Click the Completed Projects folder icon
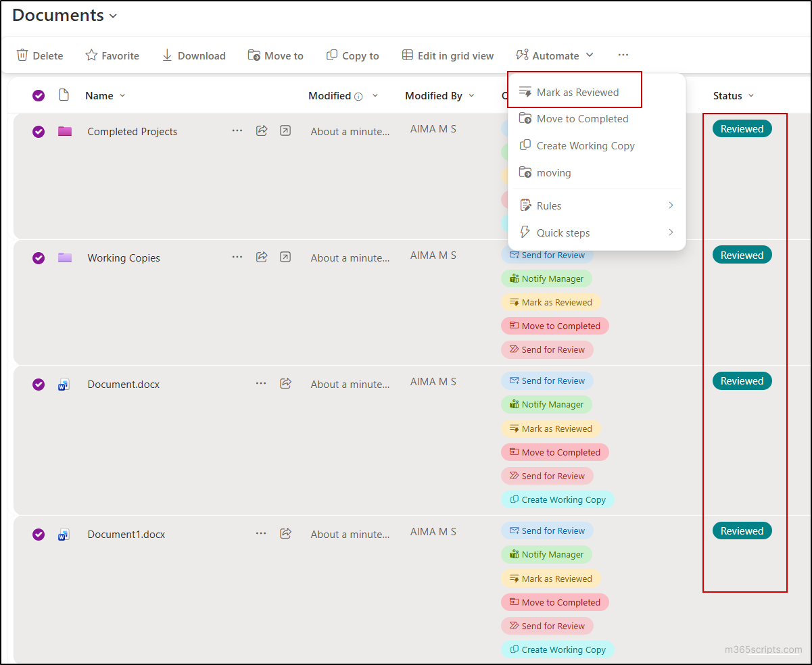Screen dimensions: 812x665 [65, 131]
